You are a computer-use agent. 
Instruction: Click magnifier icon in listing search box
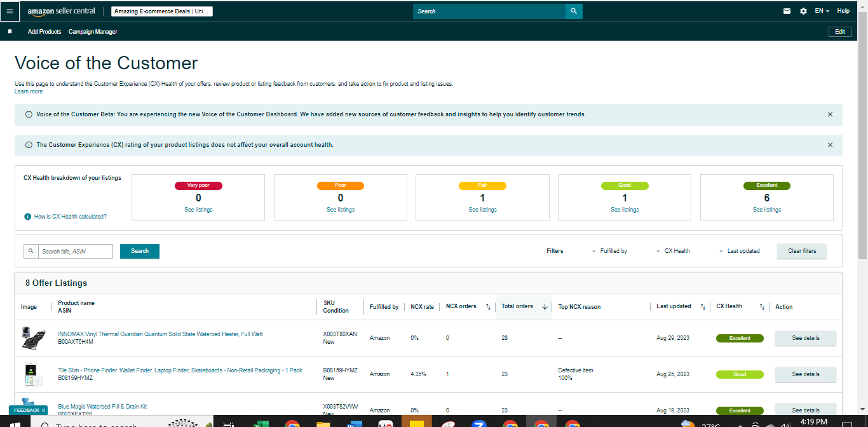point(31,251)
